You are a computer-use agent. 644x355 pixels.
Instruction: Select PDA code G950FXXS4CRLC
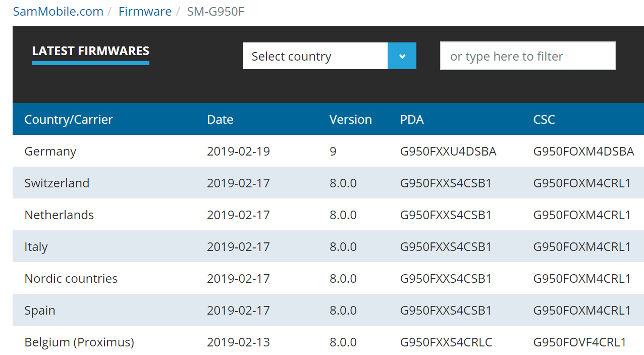pos(446,342)
